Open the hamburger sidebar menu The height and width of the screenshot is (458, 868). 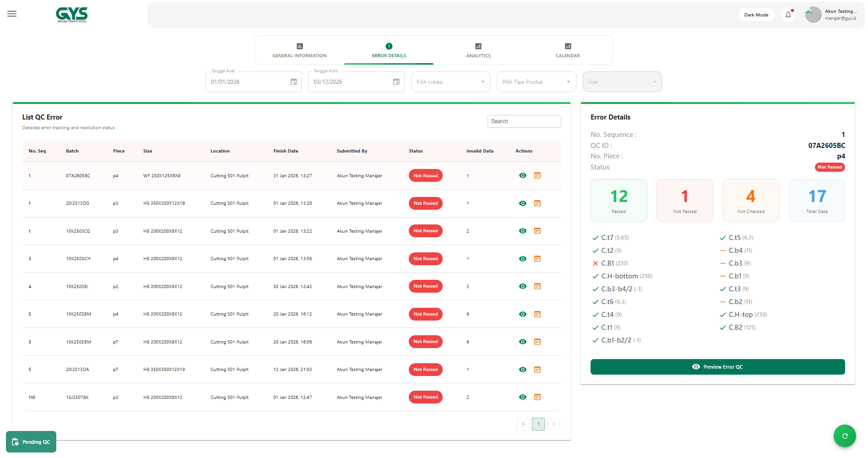[x=12, y=14]
